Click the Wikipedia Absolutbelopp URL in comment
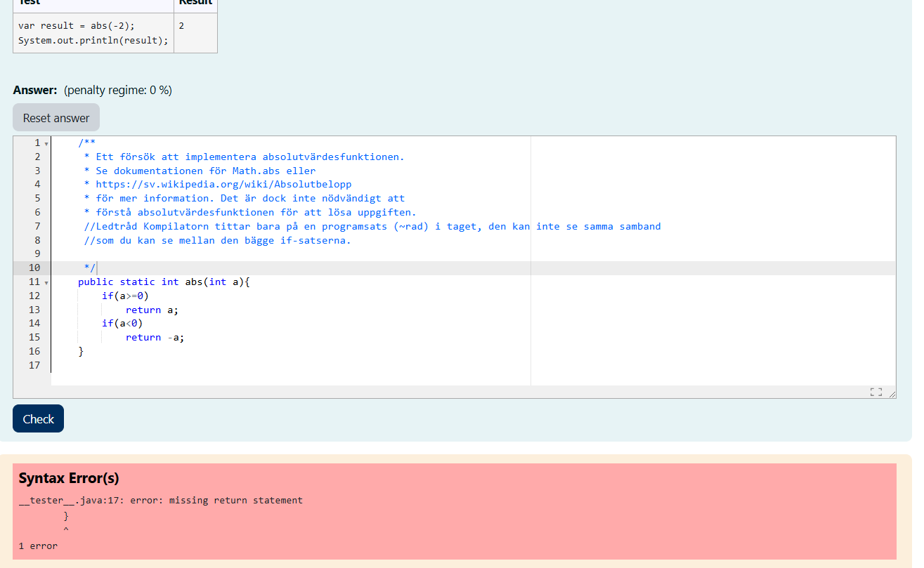 pos(223,184)
